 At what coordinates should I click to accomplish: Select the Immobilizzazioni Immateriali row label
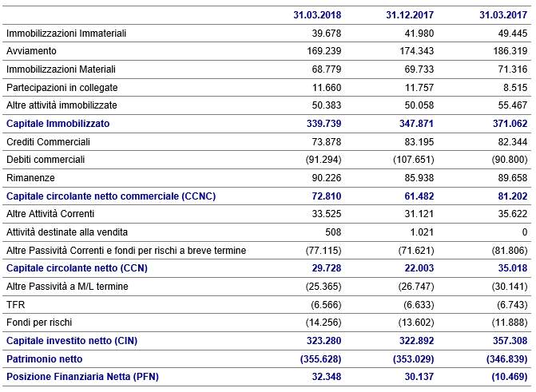[x=66, y=33]
